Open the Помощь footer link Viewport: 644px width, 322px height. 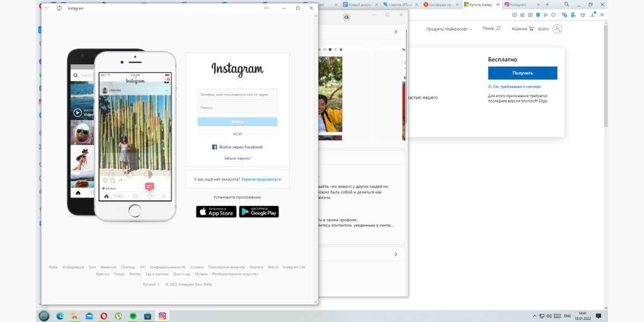(128, 267)
